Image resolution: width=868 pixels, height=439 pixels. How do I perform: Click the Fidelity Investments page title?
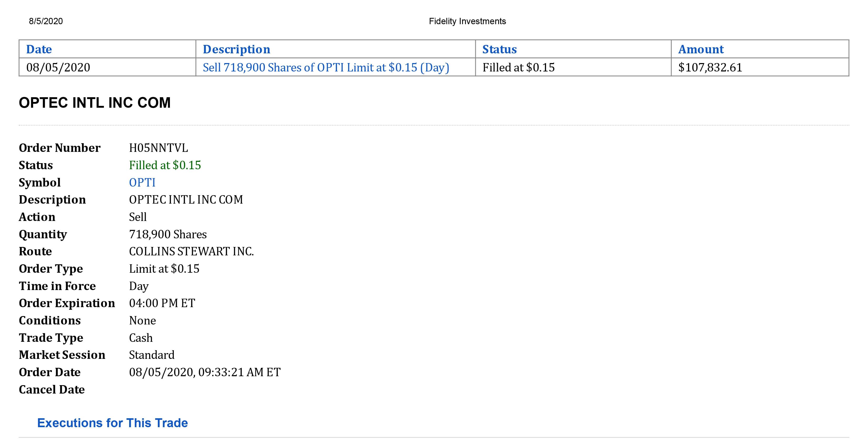tap(467, 21)
